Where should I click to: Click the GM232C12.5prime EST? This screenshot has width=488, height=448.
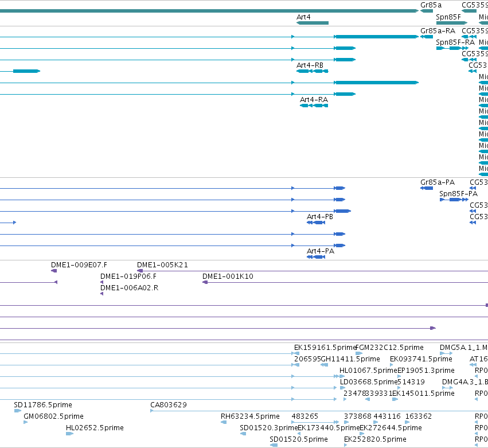click(x=359, y=353)
